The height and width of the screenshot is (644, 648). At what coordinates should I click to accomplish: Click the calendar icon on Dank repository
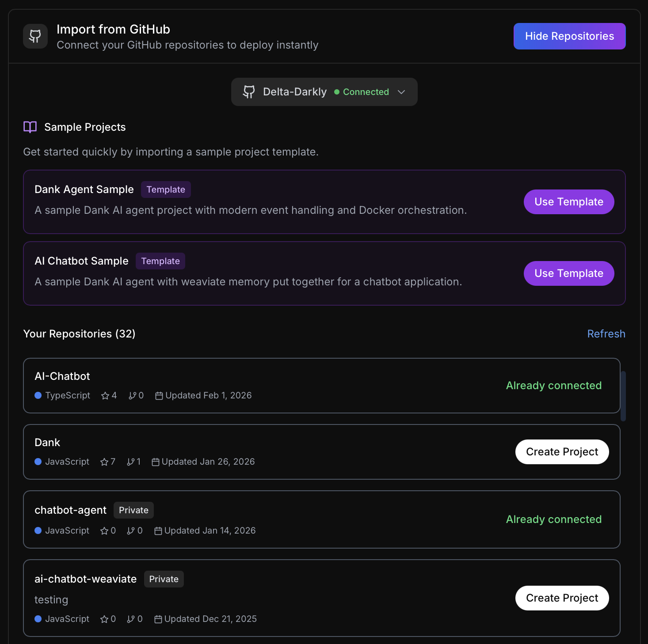(x=156, y=462)
